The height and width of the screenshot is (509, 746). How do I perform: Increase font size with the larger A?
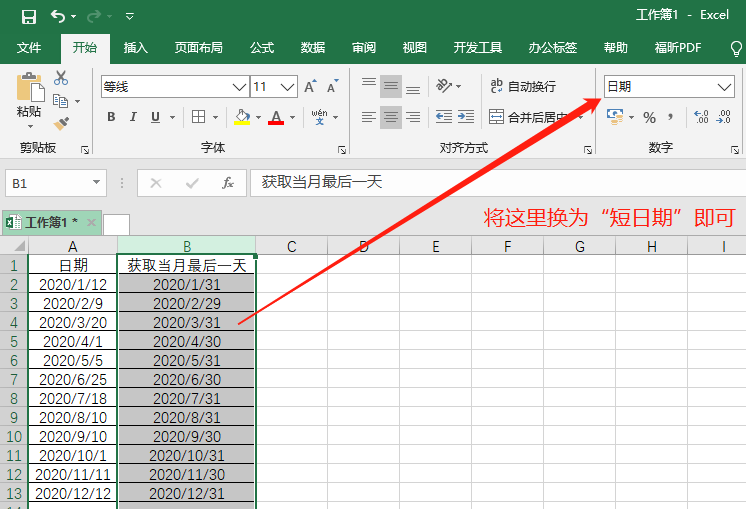(x=310, y=86)
